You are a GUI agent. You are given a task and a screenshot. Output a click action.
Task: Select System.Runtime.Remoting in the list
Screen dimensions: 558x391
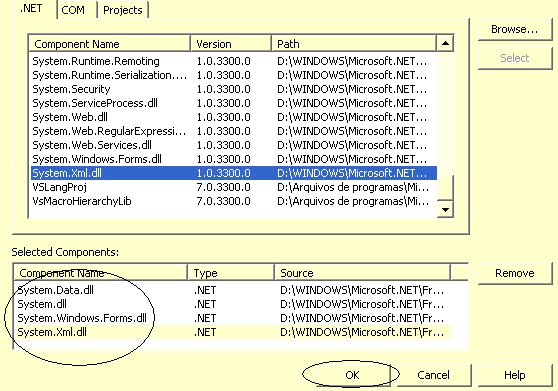(233, 61)
